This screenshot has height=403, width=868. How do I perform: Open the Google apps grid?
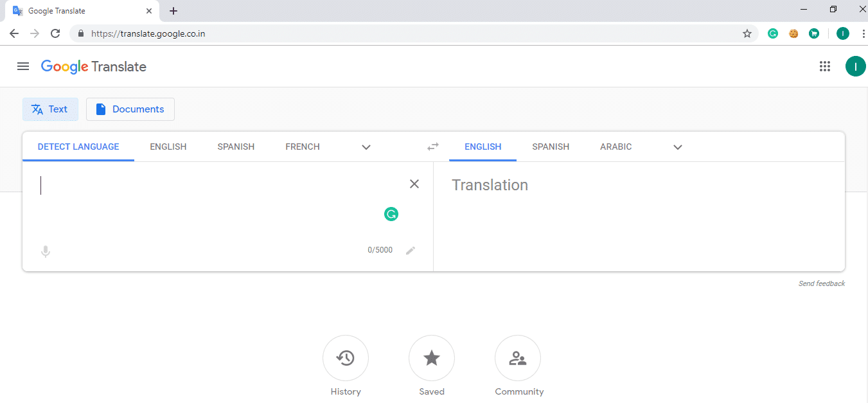tap(825, 66)
